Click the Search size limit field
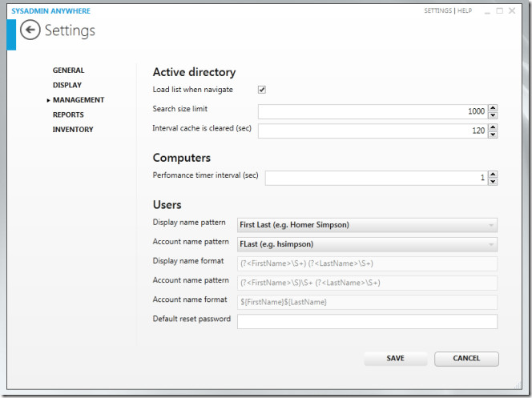The width and height of the screenshot is (532, 398). (373, 111)
